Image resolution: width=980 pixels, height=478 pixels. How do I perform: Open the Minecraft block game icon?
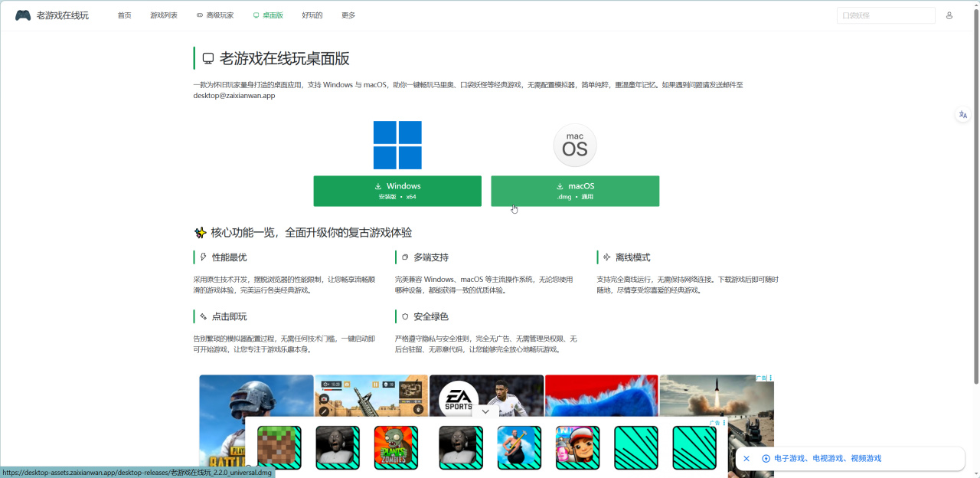coord(279,447)
